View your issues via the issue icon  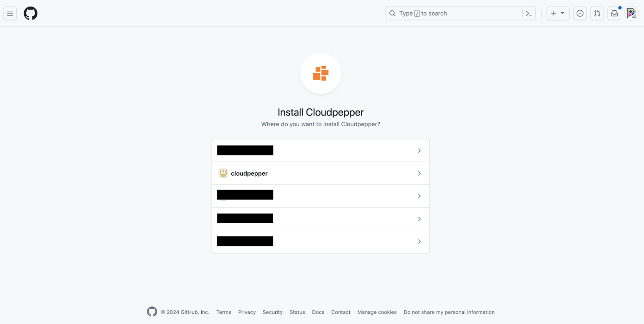point(580,13)
